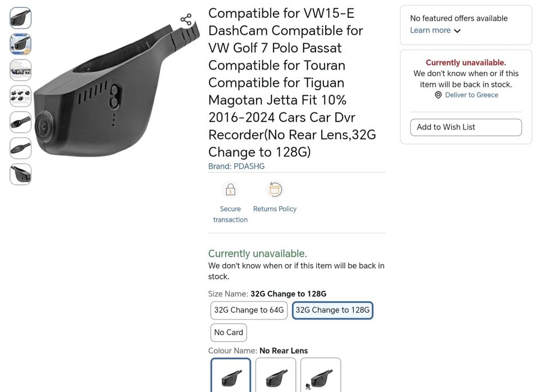
Task: Select the second product thumbnail
Action: [21, 44]
